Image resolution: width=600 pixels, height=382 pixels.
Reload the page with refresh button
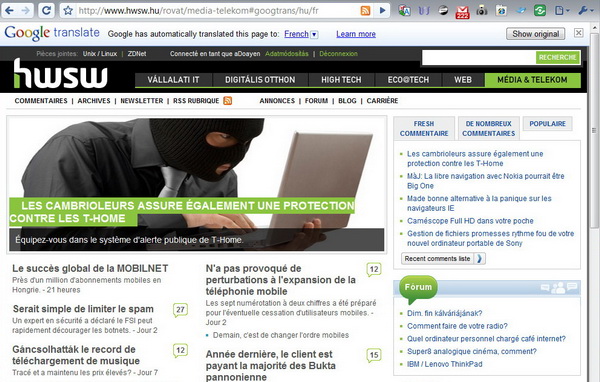pos(46,11)
